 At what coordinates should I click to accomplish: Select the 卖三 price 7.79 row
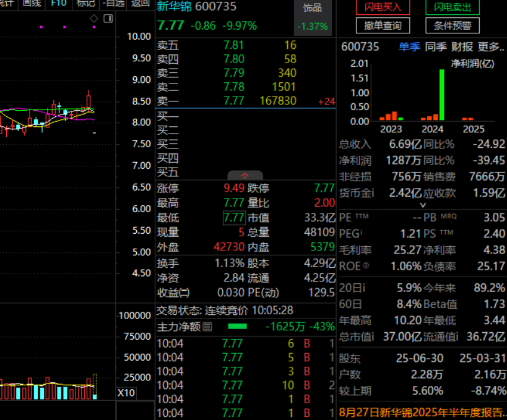(245, 73)
